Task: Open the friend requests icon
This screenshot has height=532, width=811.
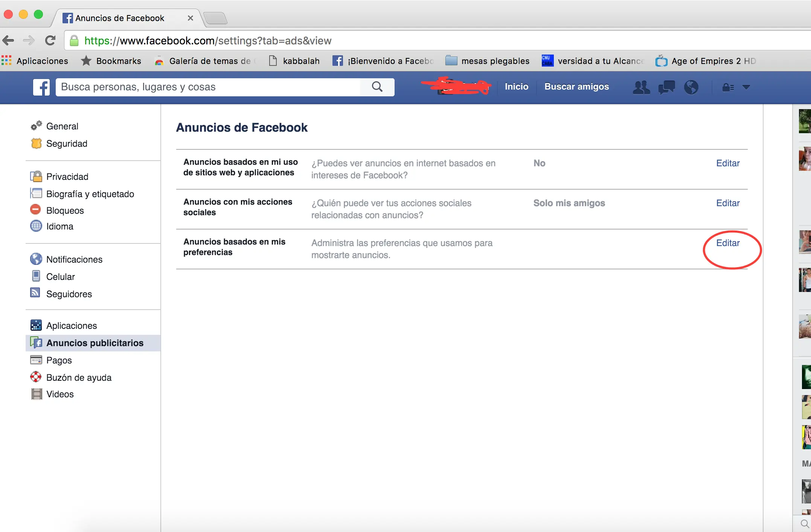Action: tap(641, 87)
